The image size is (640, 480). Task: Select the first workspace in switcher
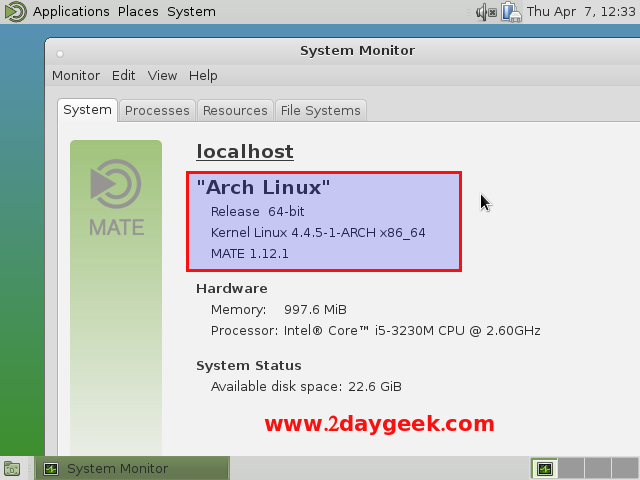pyautogui.click(x=544, y=469)
